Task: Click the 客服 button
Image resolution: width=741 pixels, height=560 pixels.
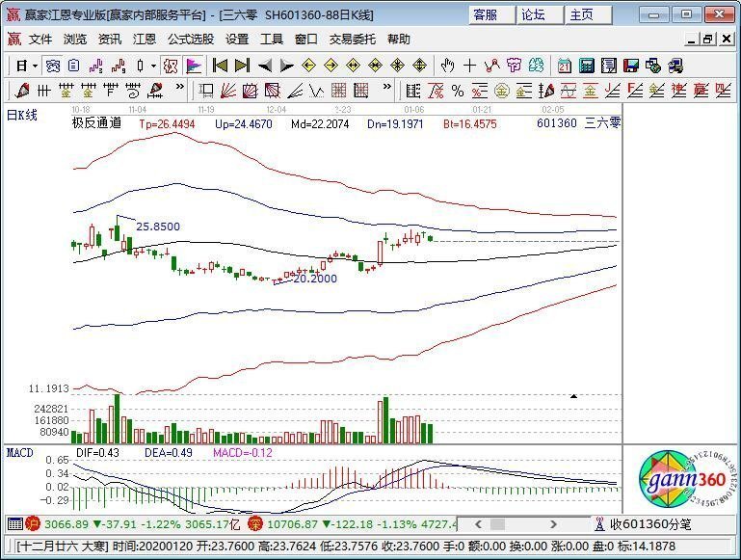Action: pos(492,15)
